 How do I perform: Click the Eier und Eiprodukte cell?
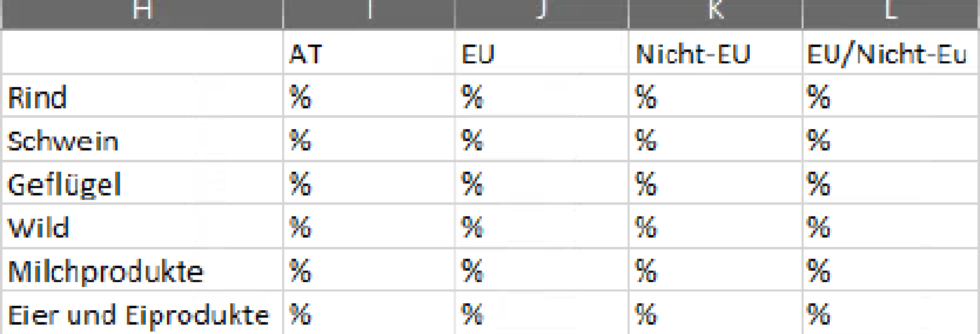tap(142, 314)
